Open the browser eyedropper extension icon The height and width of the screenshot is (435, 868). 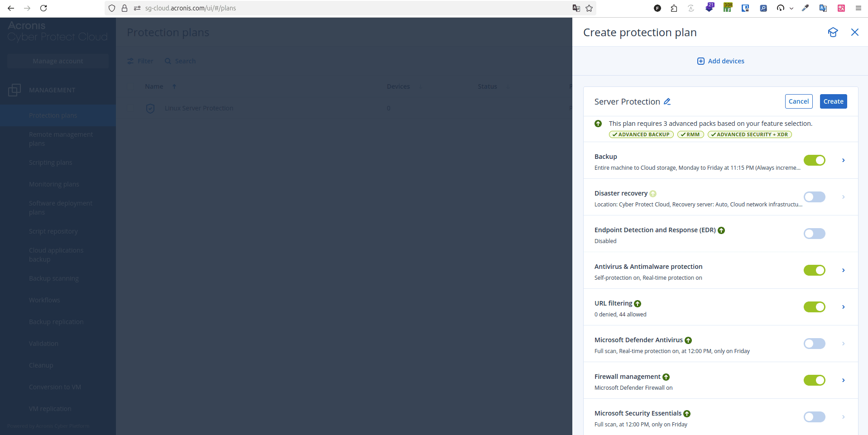[x=805, y=8]
